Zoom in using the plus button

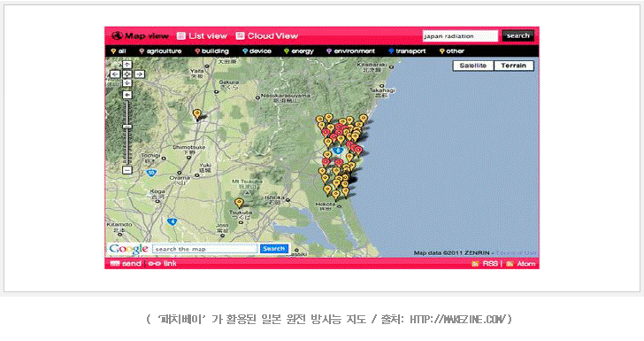pyautogui.click(x=127, y=95)
